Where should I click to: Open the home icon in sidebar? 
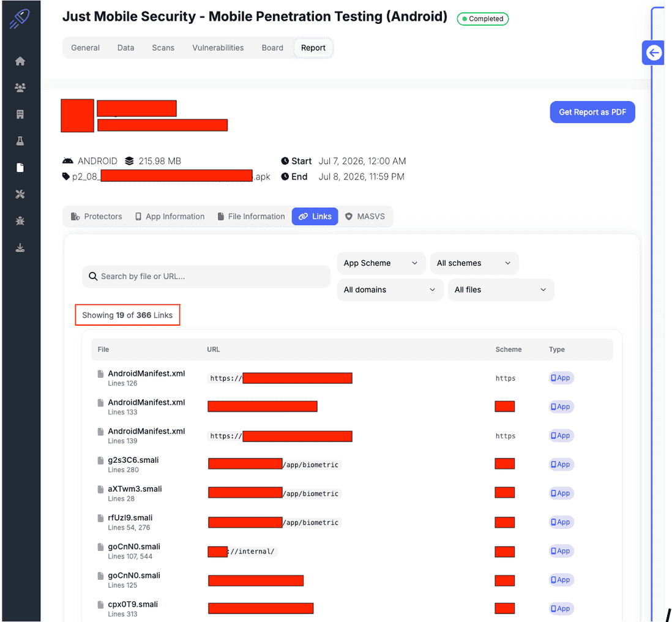[x=20, y=61]
